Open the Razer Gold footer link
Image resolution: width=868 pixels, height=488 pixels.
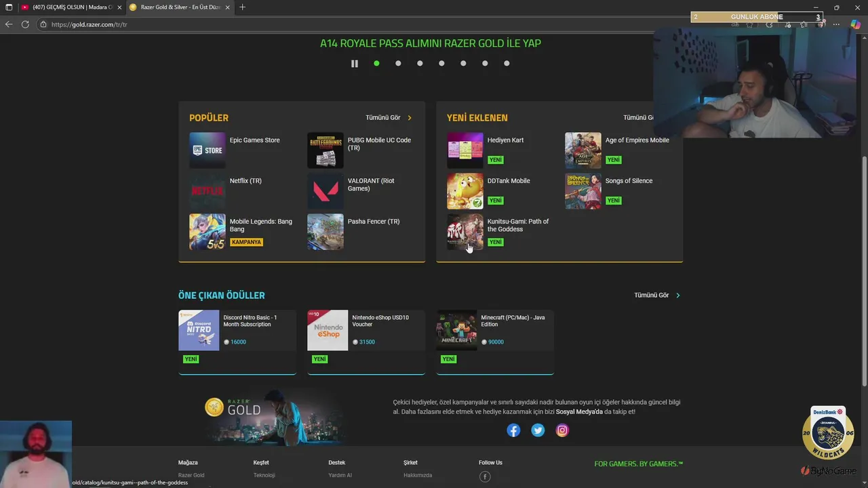pos(191,476)
